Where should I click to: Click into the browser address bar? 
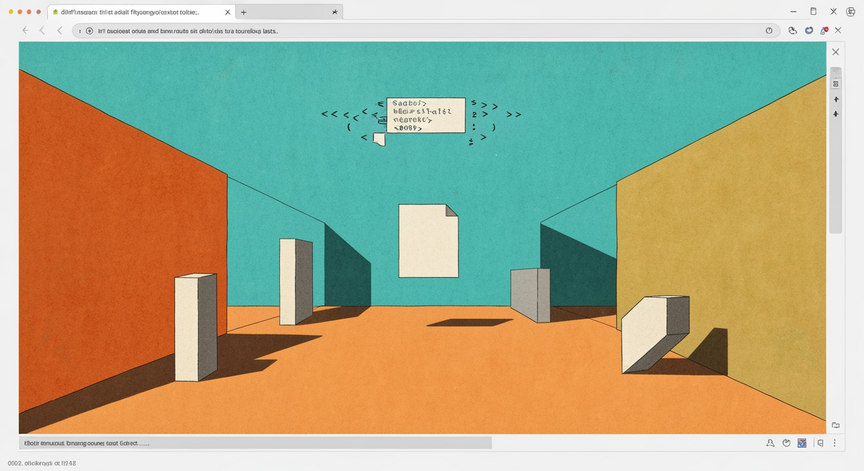[x=424, y=31]
